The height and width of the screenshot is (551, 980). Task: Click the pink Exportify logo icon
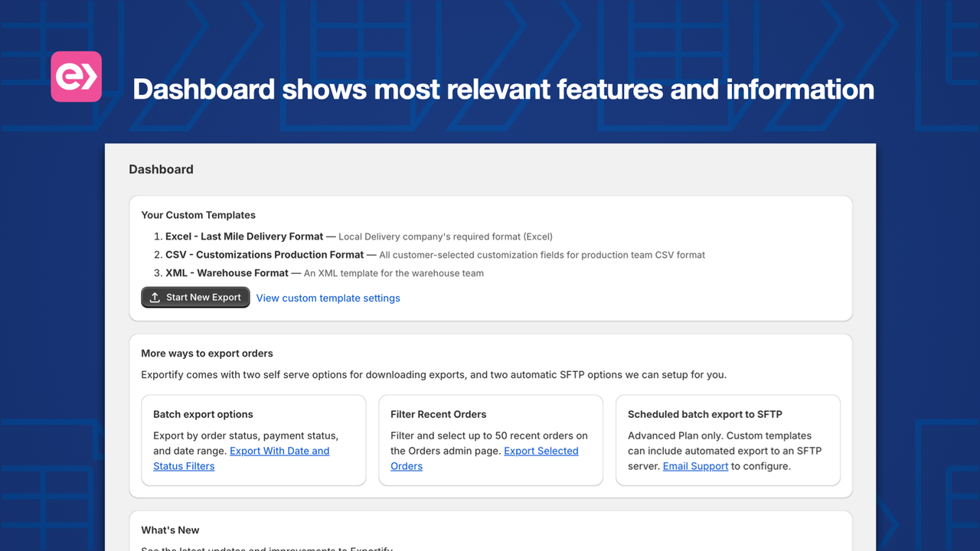click(77, 77)
